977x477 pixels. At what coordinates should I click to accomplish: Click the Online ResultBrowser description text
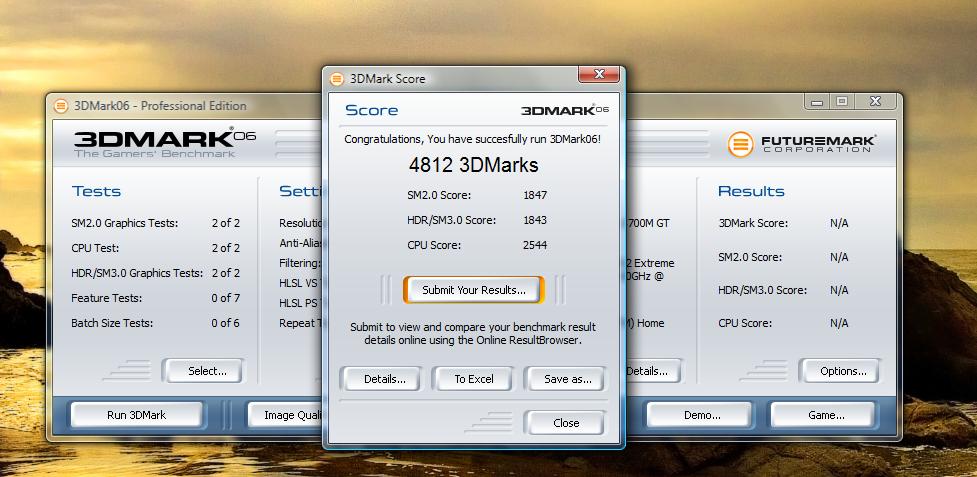tap(473, 334)
